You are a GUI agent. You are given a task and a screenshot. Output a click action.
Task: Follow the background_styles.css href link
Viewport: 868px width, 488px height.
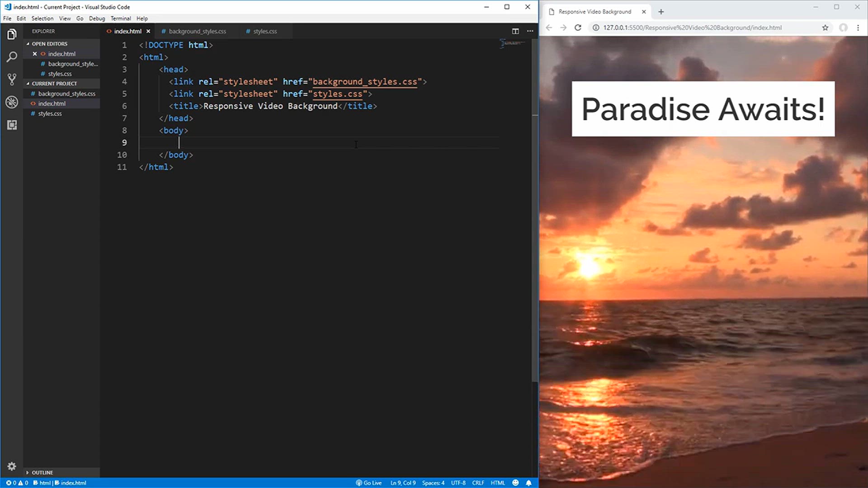coord(365,82)
